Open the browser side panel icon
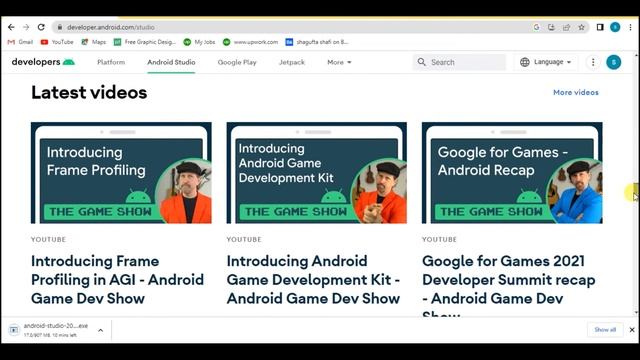This screenshot has width=640, height=360. coord(600,27)
